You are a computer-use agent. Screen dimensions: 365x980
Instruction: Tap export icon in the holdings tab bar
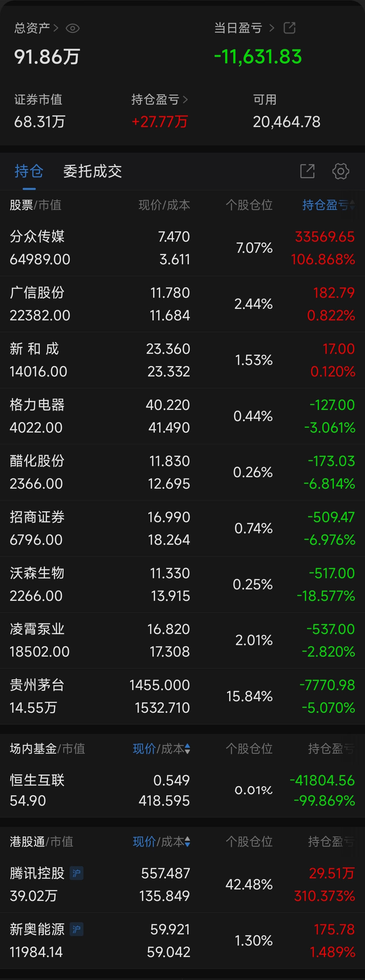[307, 171]
